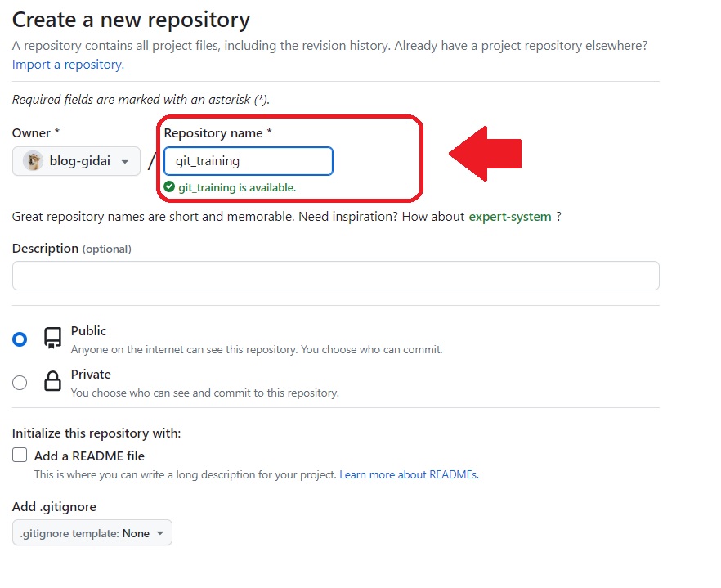Click the caret on .gitignore template button
This screenshot has width=721, height=588.
160,533
